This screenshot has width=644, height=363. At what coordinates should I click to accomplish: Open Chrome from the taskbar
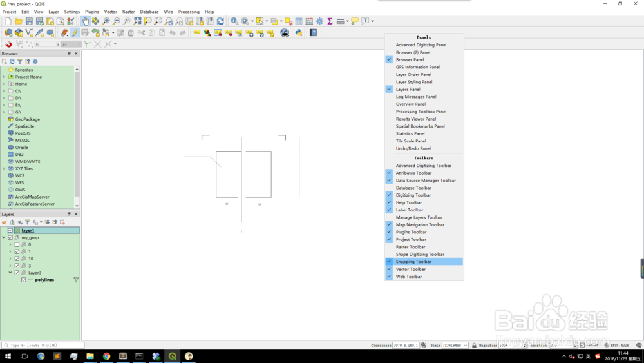pos(106,357)
